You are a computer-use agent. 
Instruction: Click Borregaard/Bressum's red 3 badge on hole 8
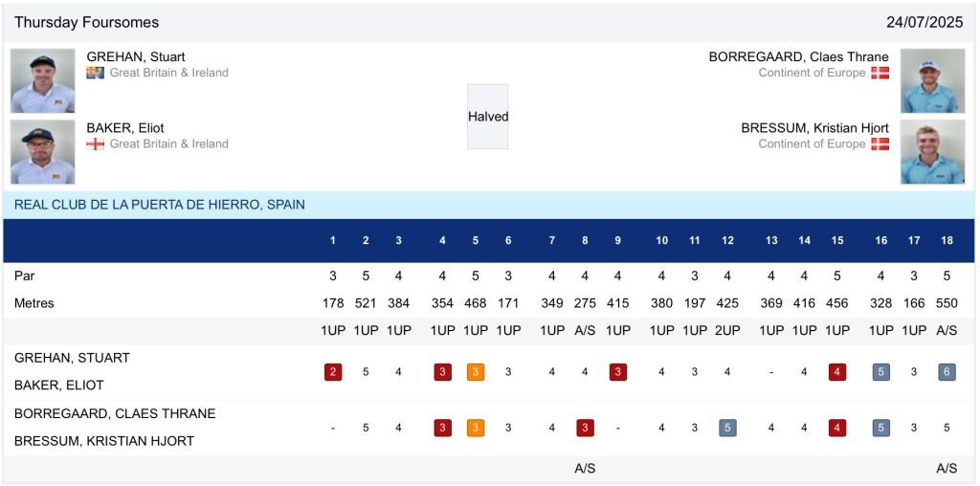pyautogui.click(x=586, y=428)
